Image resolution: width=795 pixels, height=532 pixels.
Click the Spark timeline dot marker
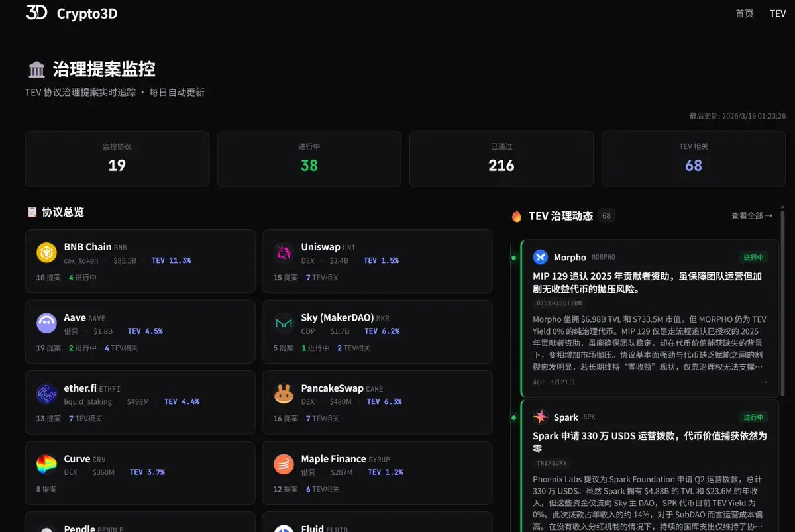[x=513, y=417]
